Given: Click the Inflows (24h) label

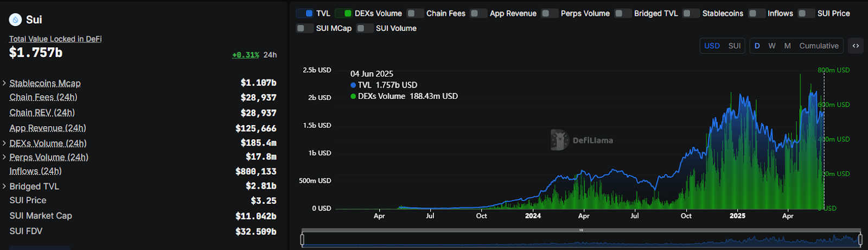Looking at the screenshot, I should point(35,171).
